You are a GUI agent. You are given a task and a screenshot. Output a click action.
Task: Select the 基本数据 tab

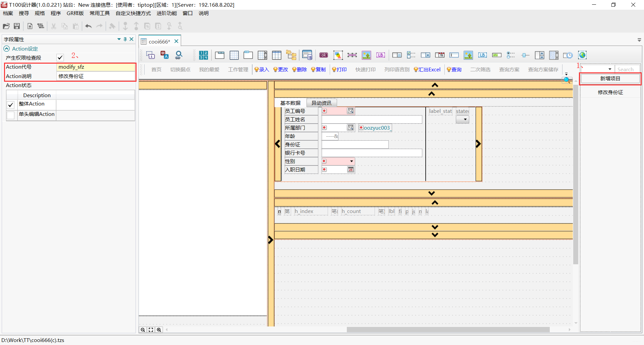[290, 103]
